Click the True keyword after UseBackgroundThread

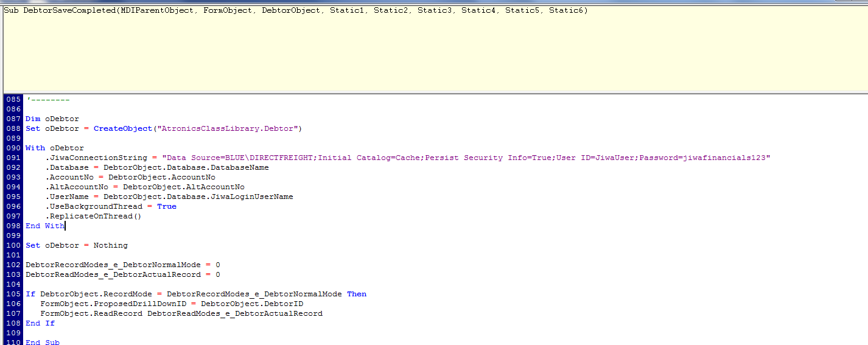click(166, 206)
